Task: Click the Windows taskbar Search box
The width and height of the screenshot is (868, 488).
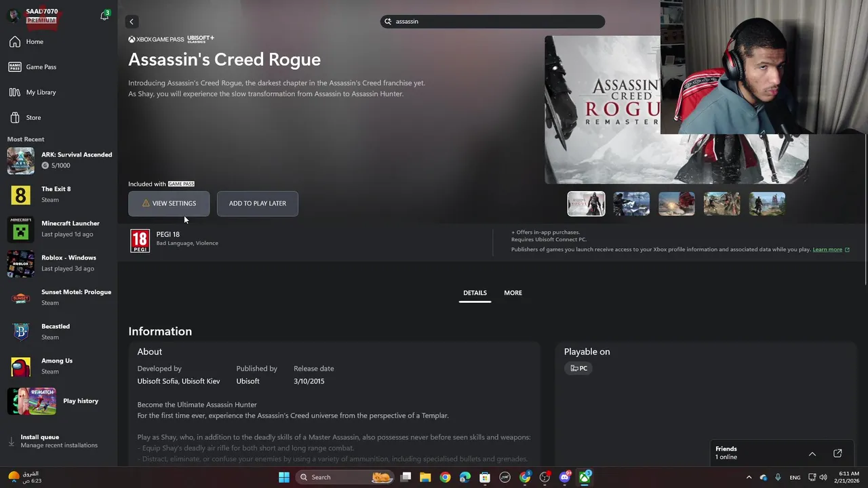Action: point(346,477)
